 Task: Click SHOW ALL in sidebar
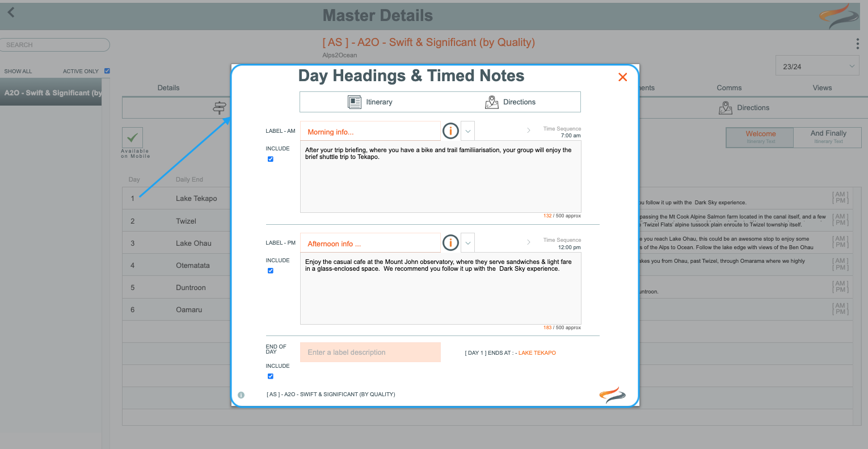(x=18, y=72)
